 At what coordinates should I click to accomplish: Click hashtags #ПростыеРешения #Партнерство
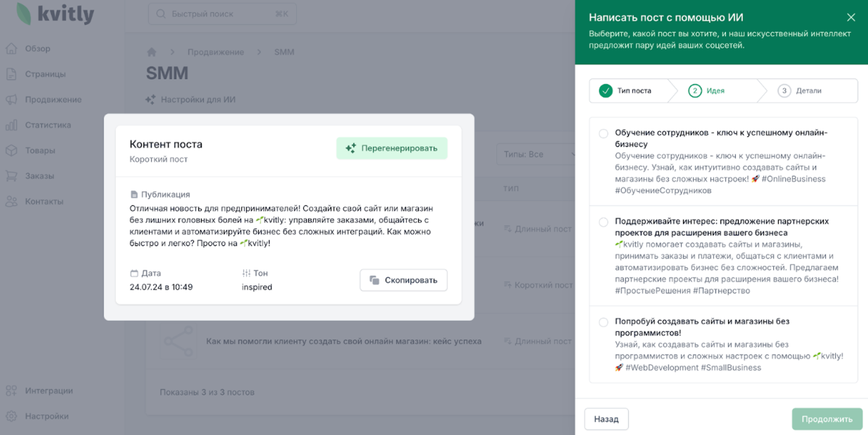[x=683, y=291]
